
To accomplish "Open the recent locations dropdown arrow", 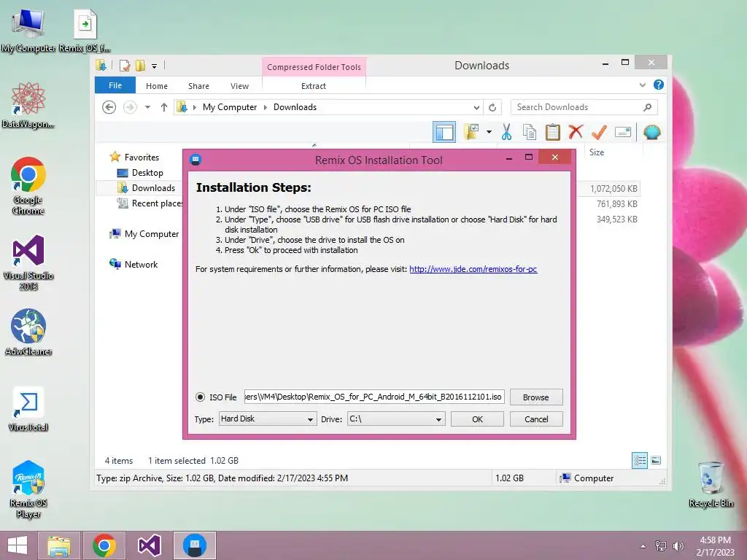I will pos(147,107).
